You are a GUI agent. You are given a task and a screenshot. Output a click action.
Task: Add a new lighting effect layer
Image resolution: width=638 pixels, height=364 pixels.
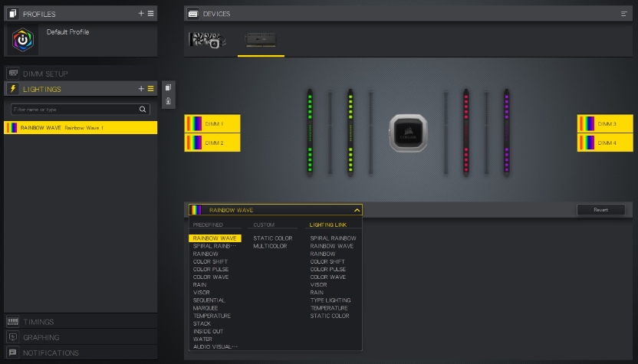click(141, 89)
